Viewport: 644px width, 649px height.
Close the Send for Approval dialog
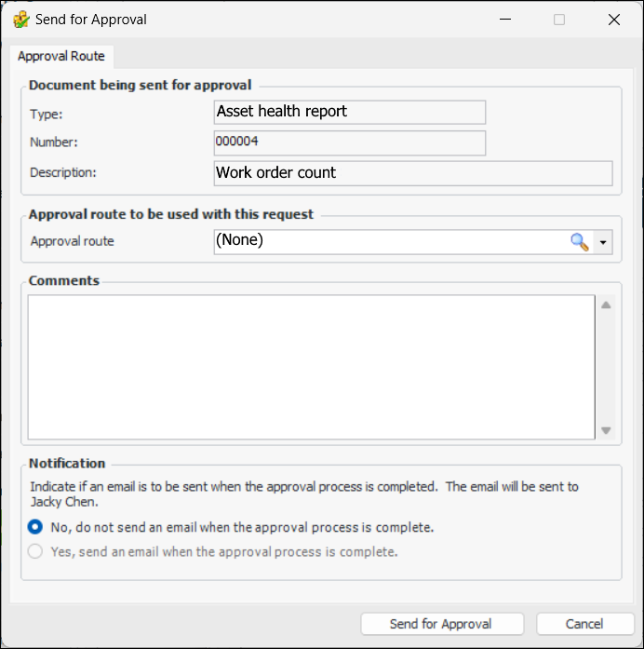(613, 19)
